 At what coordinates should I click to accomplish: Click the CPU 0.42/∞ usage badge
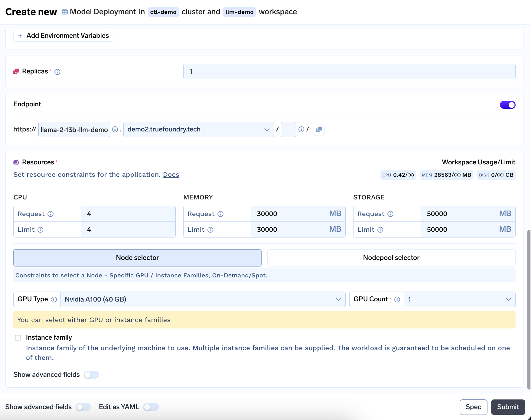[398, 175]
